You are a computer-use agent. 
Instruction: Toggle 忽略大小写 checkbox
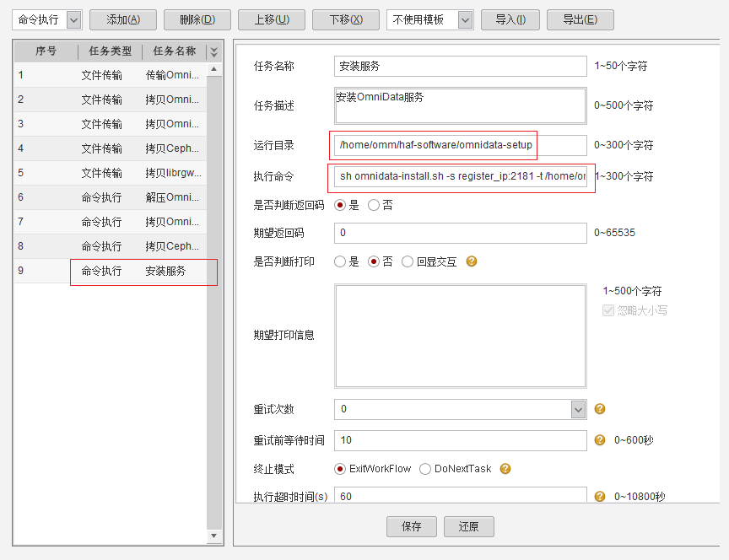(x=608, y=310)
